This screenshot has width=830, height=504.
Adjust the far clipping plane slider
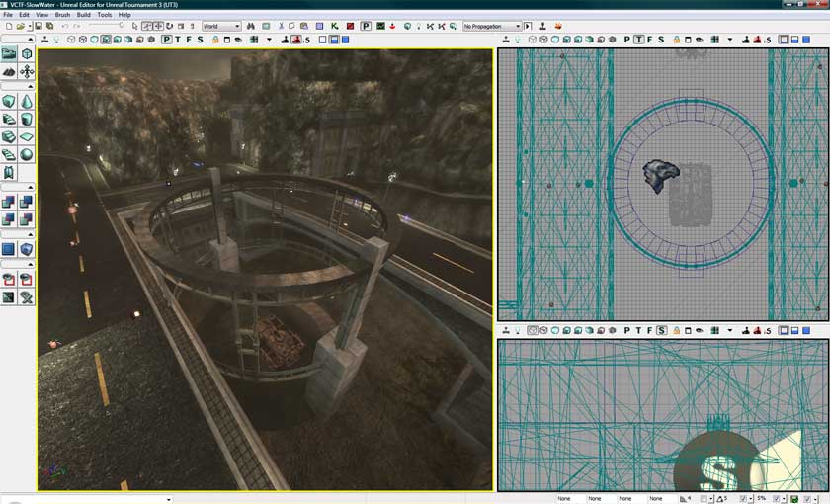click(107, 26)
